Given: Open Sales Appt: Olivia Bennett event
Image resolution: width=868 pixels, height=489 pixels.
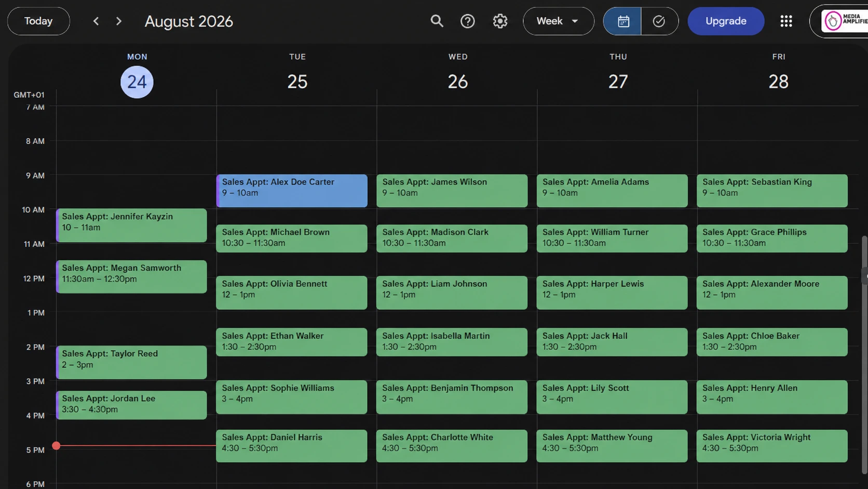Looking at the screenshot, I should [x=292, y=293].
